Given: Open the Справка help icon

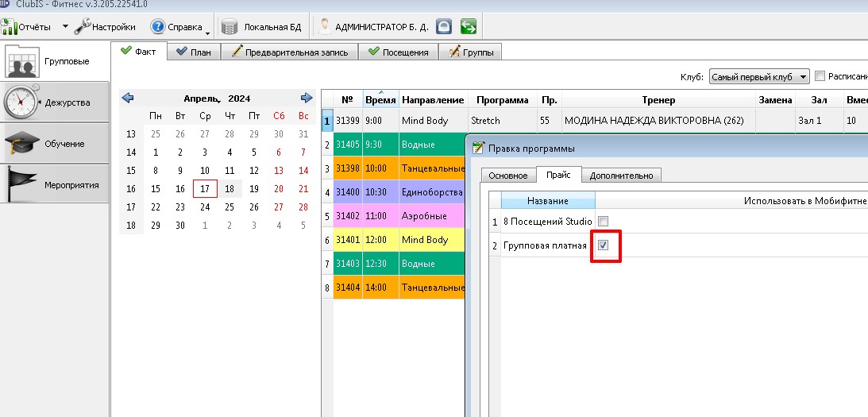Looking at the screenshot, I should 158,26.
